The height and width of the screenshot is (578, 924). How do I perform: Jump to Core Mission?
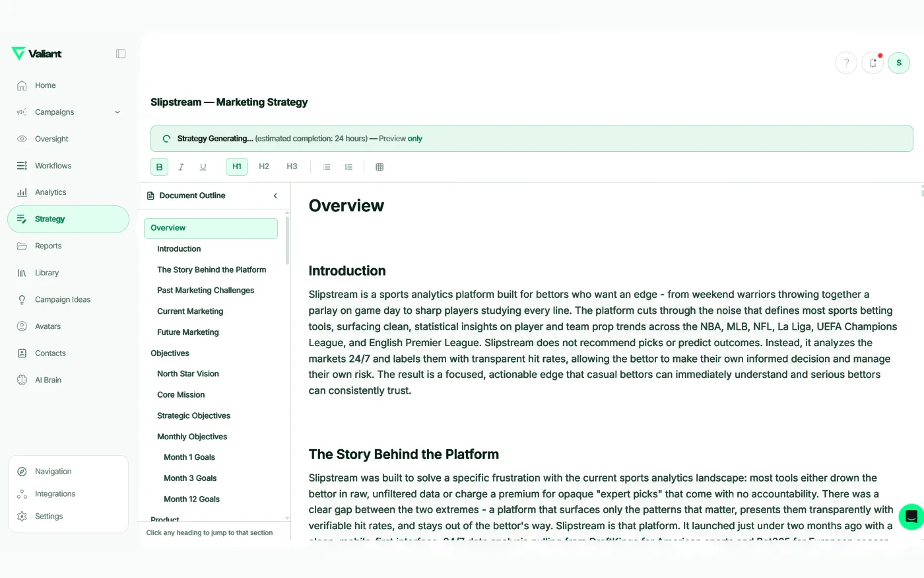[x=181, y=395]
